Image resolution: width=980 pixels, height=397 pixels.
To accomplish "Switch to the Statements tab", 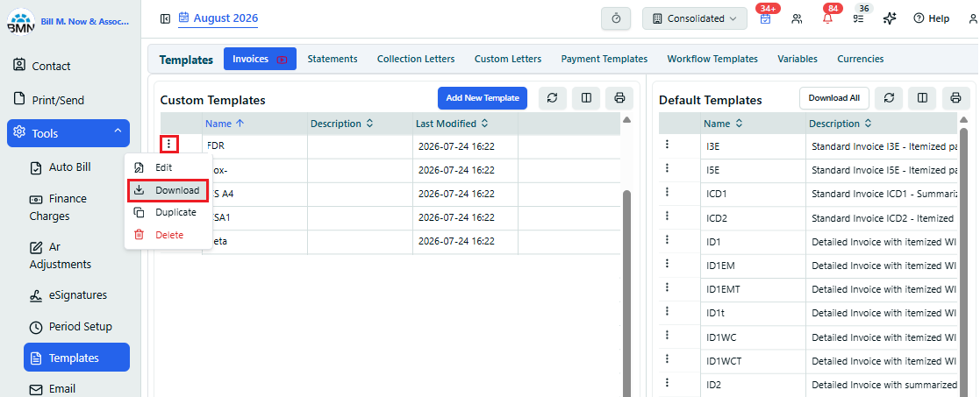I will 333,59.
